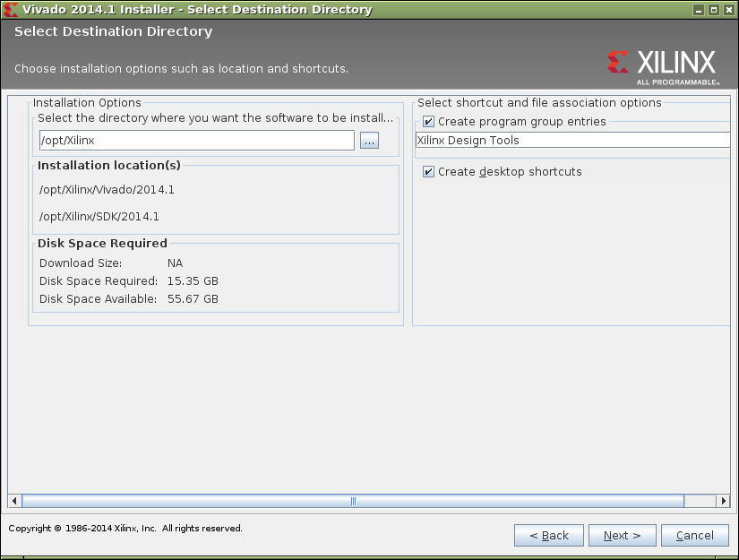Select the /opt/Xilinx/SDK/2014.1 location text
Image resolution: width=739 pixels, height=560 pixels.
99,217
